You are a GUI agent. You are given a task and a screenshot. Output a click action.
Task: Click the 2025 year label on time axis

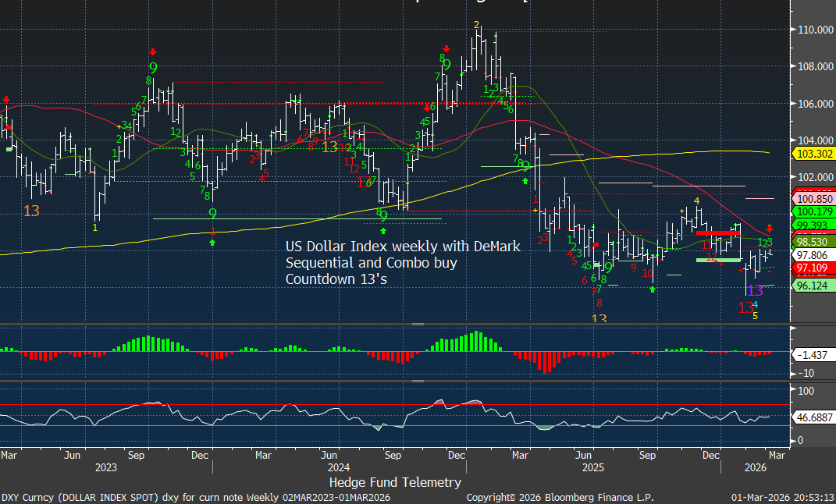click(x=593, y=467)
